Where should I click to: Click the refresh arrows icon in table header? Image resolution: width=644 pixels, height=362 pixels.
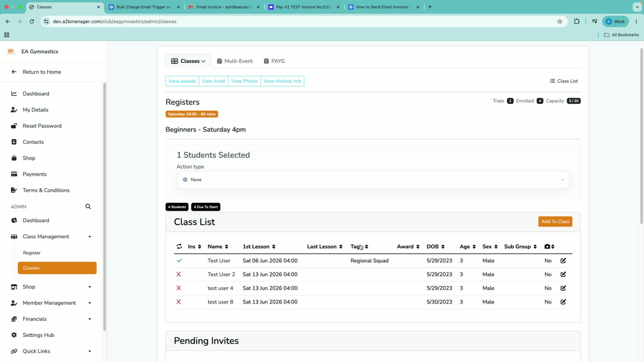point(179,246)
